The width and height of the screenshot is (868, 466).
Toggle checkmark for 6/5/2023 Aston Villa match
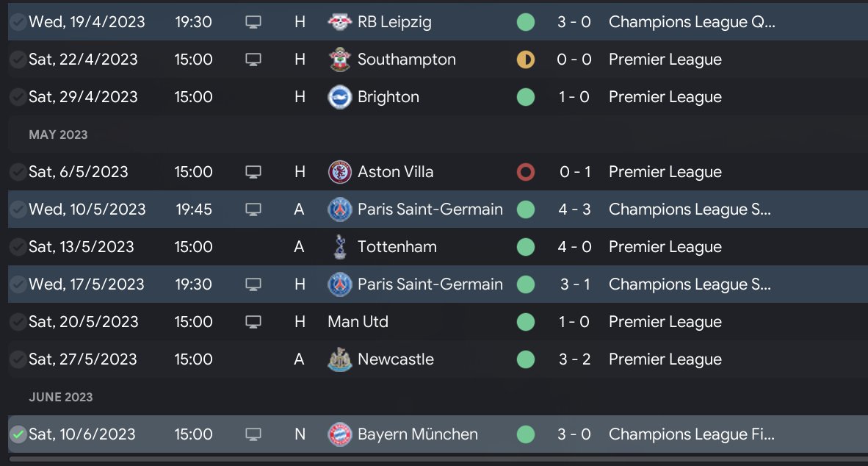tap(18, 172)
